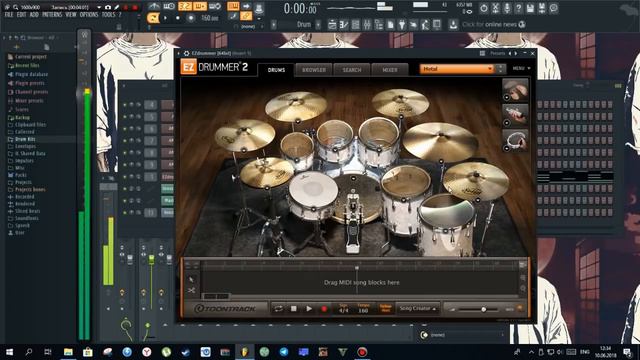Toggle loop recording button
The image size is (640, 360).
pyautogui.click(x=215, y=6)
